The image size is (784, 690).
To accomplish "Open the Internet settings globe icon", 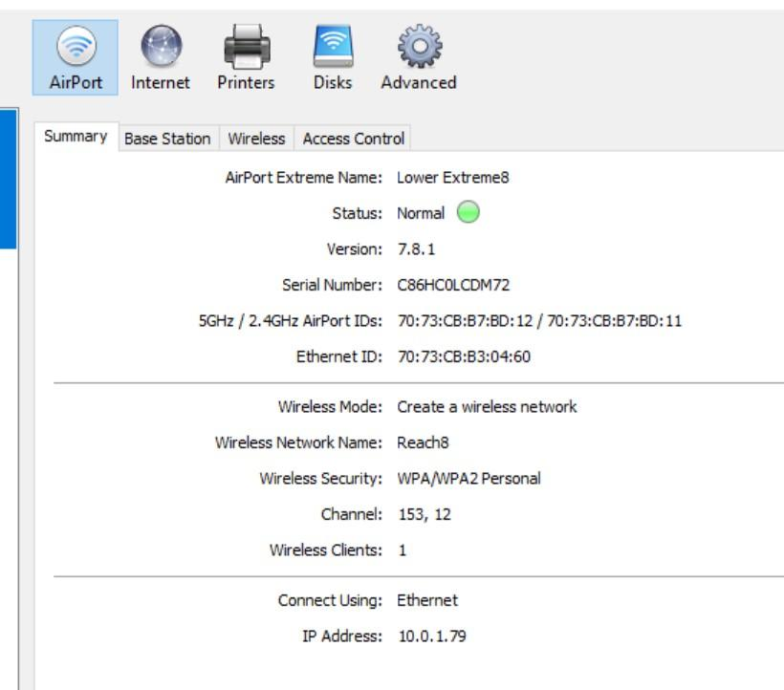I will (161, 57).
